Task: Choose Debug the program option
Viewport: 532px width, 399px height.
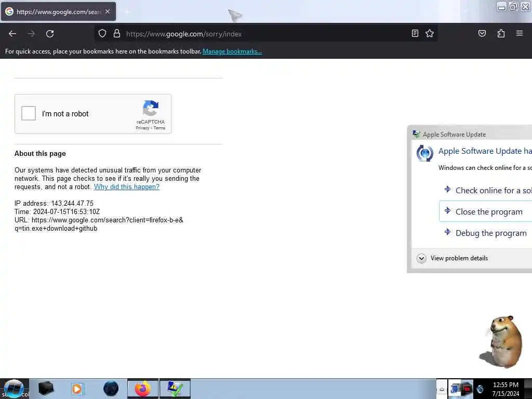Action: coord(486,233)
